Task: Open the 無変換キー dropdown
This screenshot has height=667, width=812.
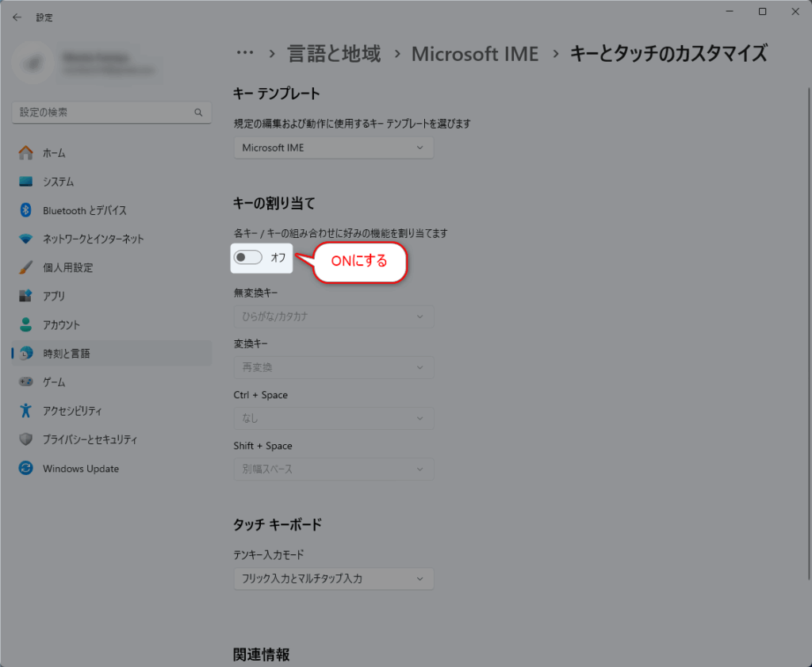Action: point(334,316)
